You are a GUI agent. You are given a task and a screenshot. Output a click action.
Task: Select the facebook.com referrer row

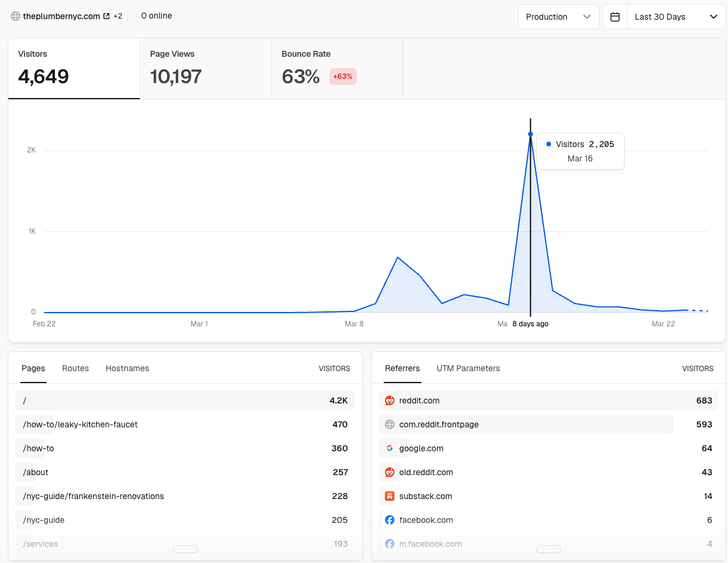click(x=549, y=520)
